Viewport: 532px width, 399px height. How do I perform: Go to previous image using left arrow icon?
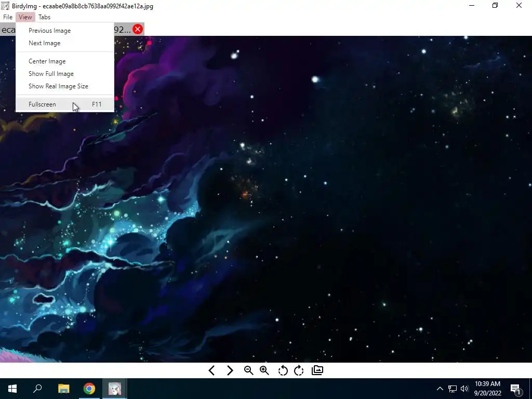pyautogui.click(x=212, y=370)
